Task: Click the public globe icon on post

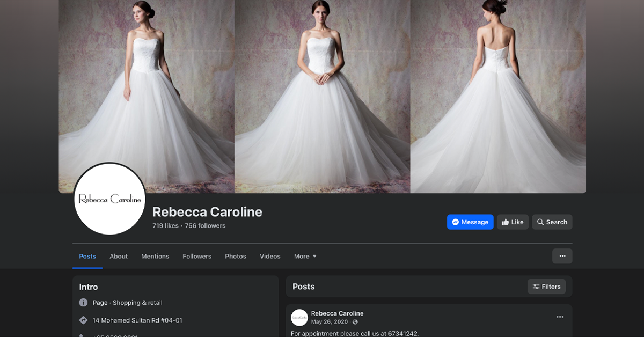Action: coord(355,322)
